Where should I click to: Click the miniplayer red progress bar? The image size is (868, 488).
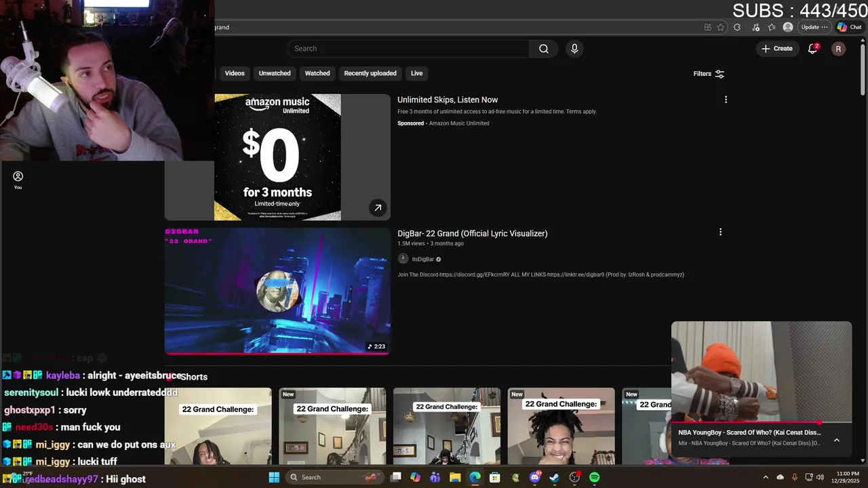(762, 422)
